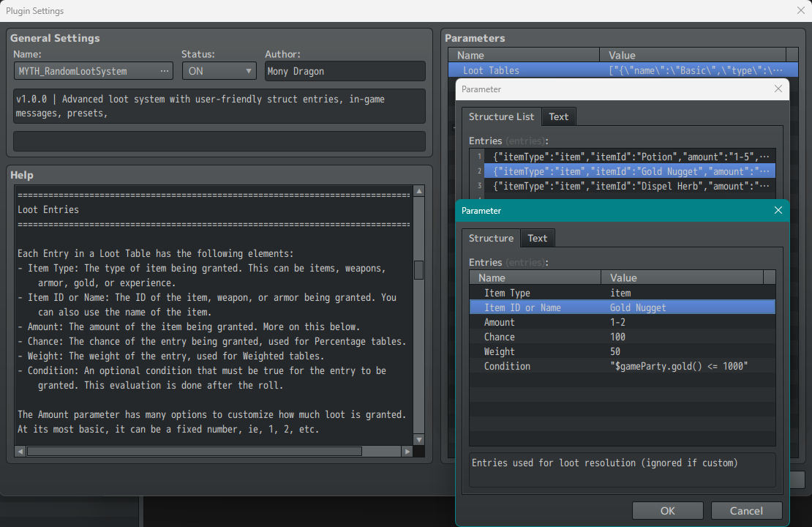Click the Value header in Parameters panel
Viewport: 812px width, 527px height.
pos(692,55)
